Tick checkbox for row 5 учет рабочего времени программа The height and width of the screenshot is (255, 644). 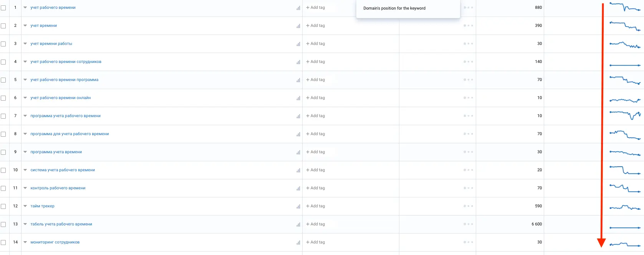(3, 80)
